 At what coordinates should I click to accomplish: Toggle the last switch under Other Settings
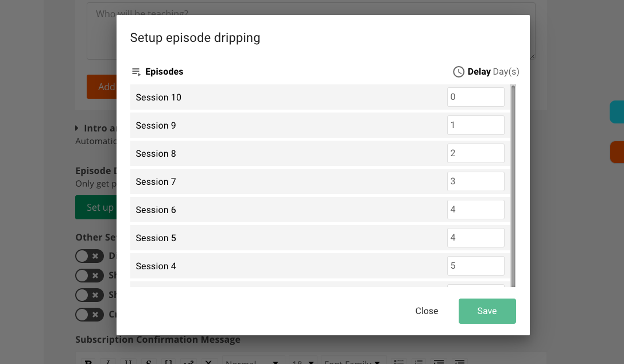(90, 315)
